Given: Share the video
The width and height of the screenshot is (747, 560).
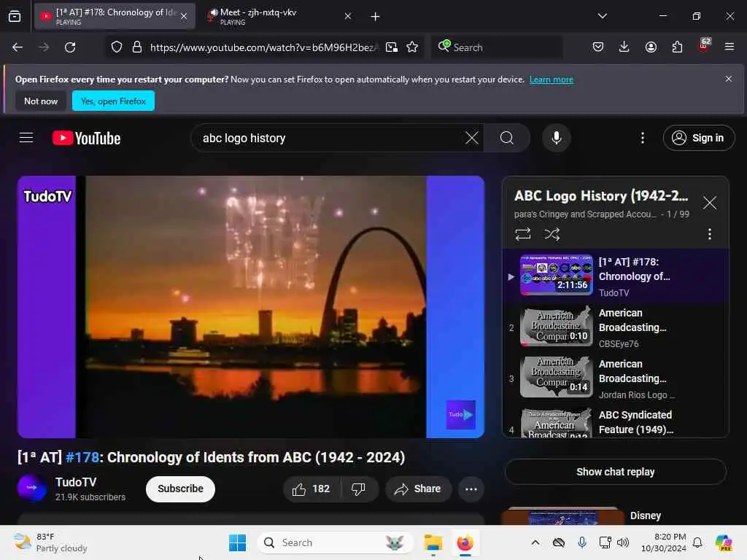Looking at the screenshot, I should (x=418, y=489).
